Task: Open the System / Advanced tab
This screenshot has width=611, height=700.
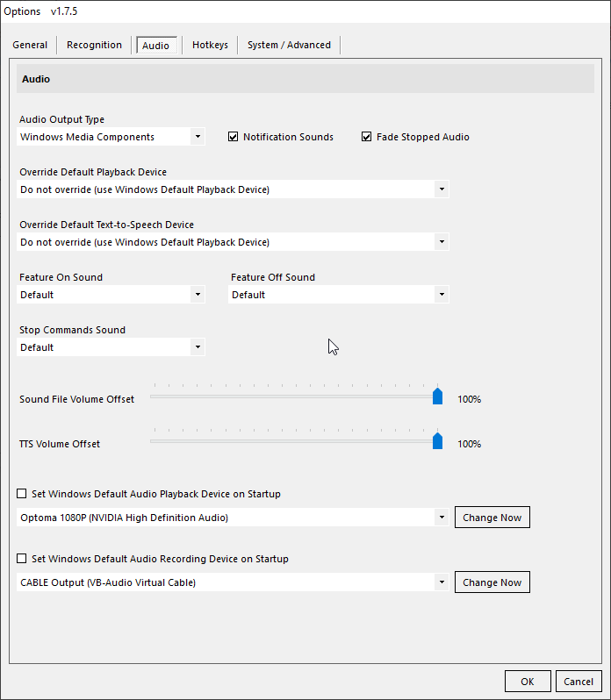Action: coord(289,46)
